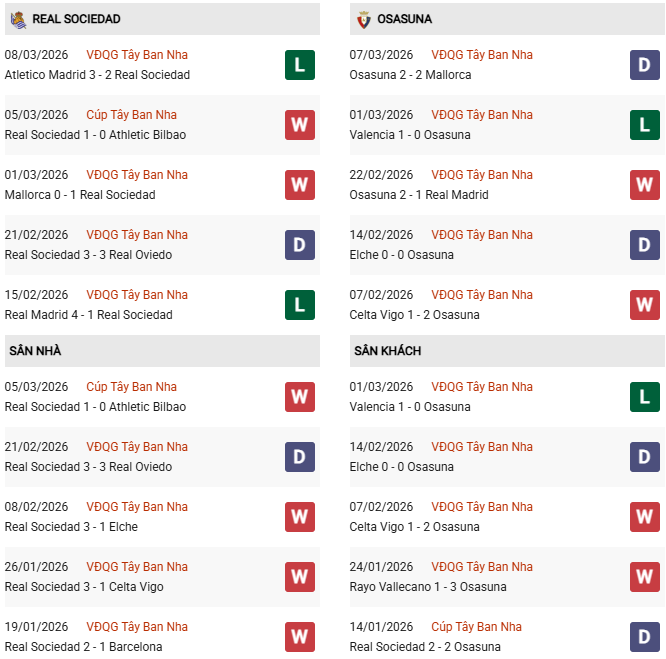Click L badge for Atletico Madrid 3-2 match
The image size is (666, 659).
click(x=299, y=65)
